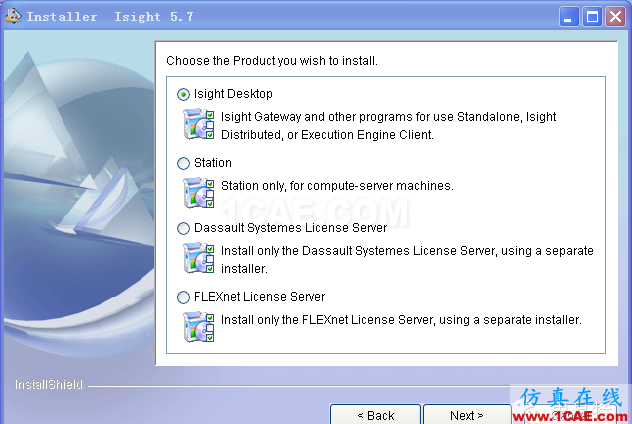The width and height of the screenshot is (632, 424).
Task: Click the Dassault Systemes License Server package icon
Action: (199, 258)
